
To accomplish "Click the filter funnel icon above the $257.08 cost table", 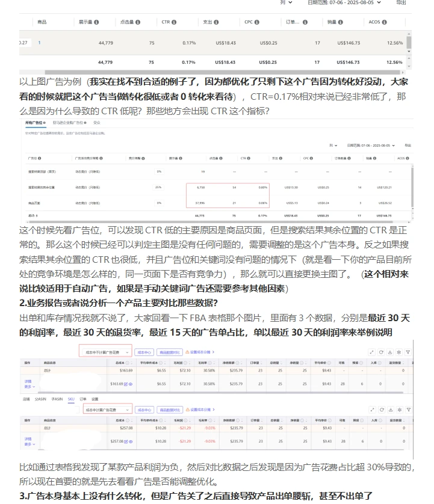I will coord(409,410).
